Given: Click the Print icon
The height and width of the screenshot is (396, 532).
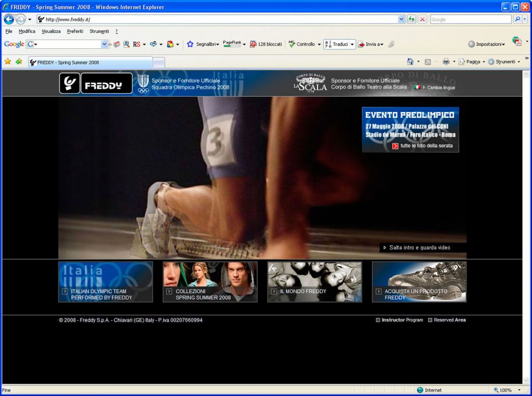Looking at the screenshot, I should pyautogui.click(x=446, y=62).
